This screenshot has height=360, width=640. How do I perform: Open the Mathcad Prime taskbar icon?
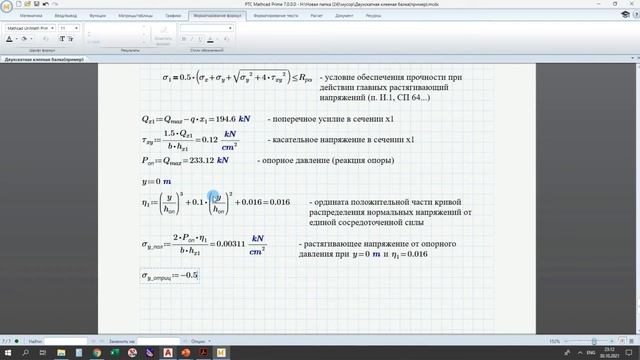(x=221, y=353)
